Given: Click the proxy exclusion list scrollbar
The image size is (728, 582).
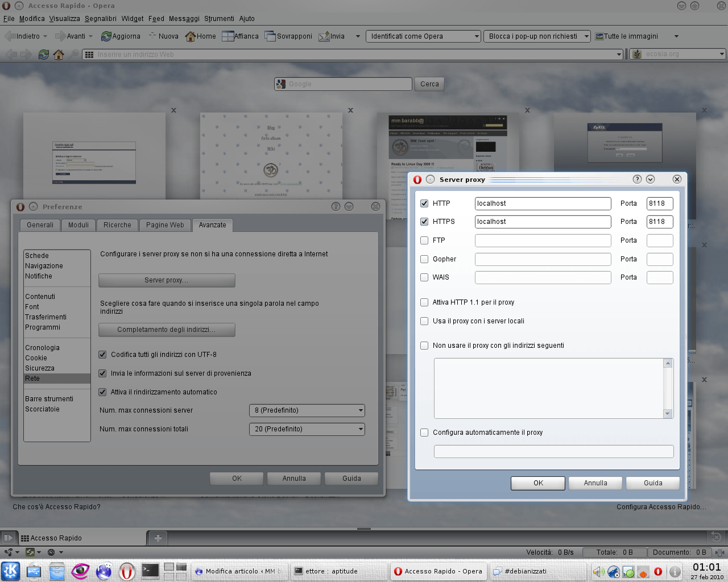Looking at the screenshot, I should pos(668,388).
